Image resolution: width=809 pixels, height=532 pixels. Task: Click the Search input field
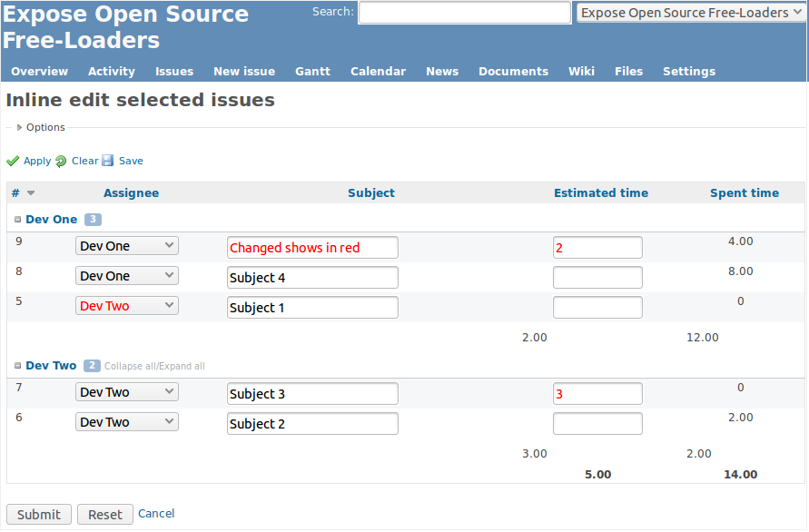(x=465, y=13)
